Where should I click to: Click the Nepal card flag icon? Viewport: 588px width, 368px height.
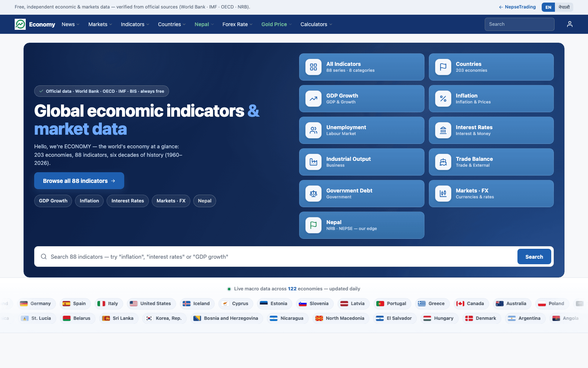point(313,225)
